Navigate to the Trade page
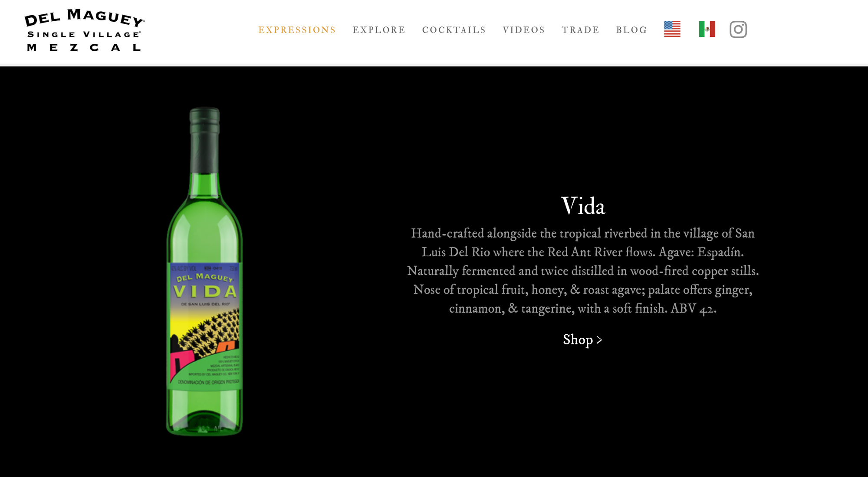Image resolution: width=868 pixels, height=477 pixels. click(580, 30)
